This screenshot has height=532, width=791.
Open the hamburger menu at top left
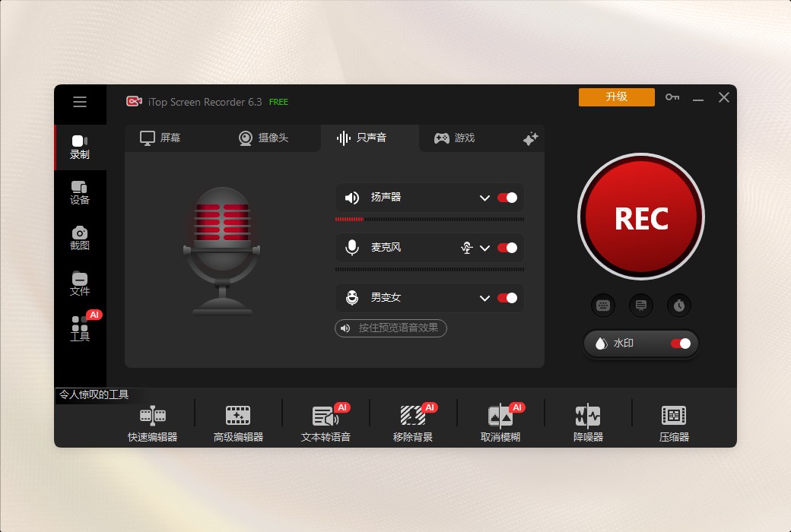[x=80, y=102]
